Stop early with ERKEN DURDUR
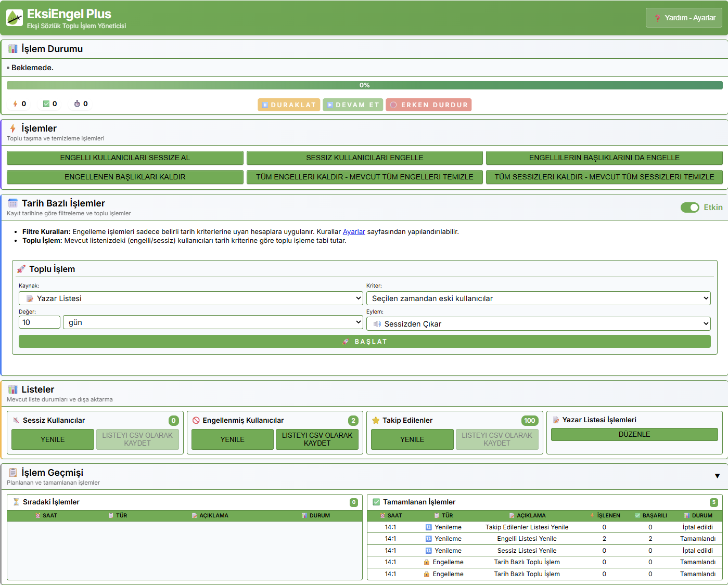728x585 pixels. pyautogui.click(x=429, y=105)
